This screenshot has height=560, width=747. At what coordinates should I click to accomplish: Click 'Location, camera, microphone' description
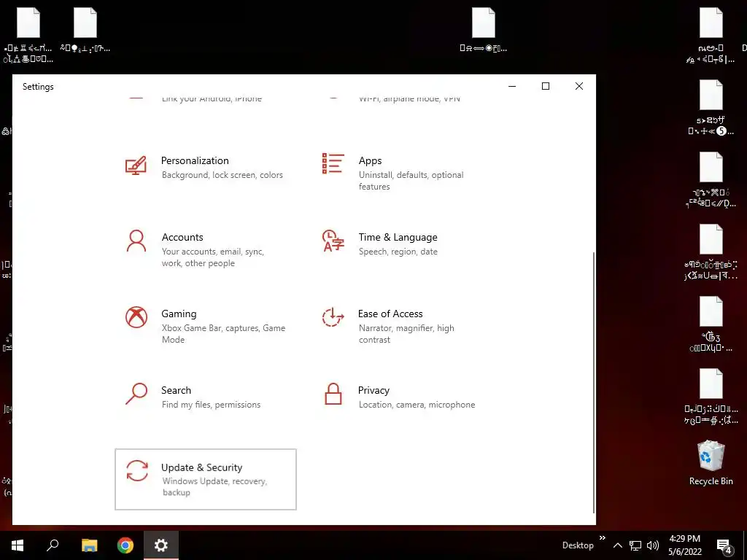point(417,405)
